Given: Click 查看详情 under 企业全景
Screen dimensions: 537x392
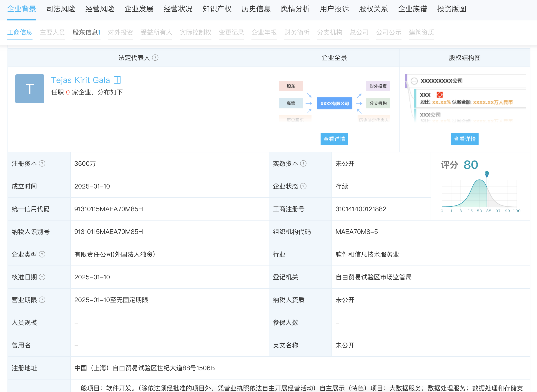Looking at the screenshot, I should coord(334,139).
